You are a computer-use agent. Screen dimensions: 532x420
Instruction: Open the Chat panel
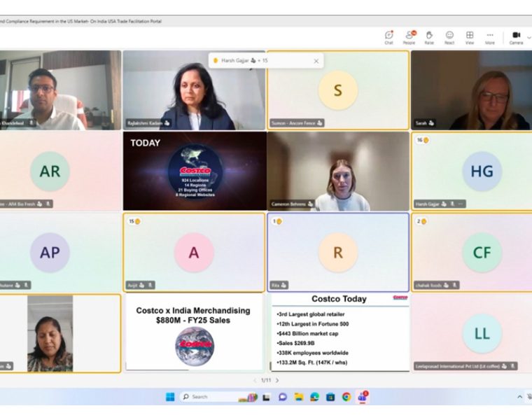[x=388, y=36]
